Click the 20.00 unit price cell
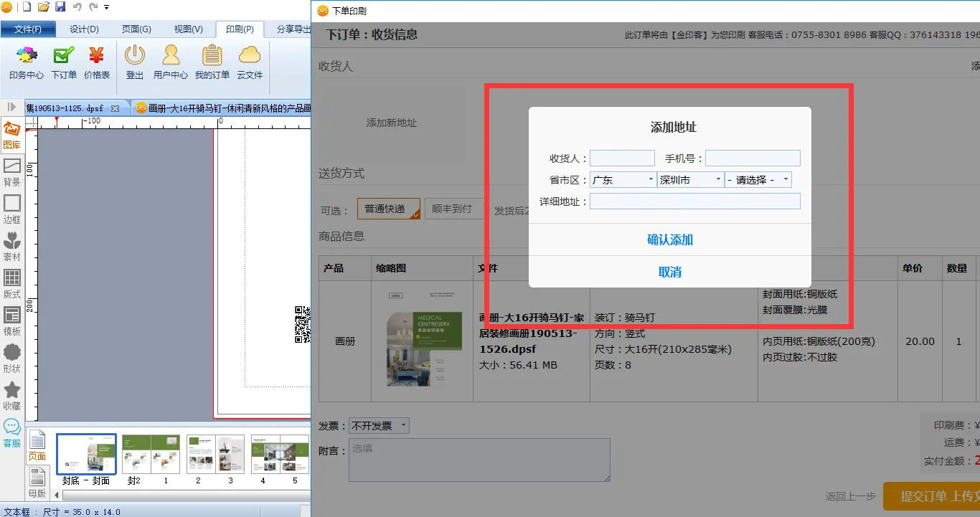Viewport: 980px width, 517px height. [920, 341]
